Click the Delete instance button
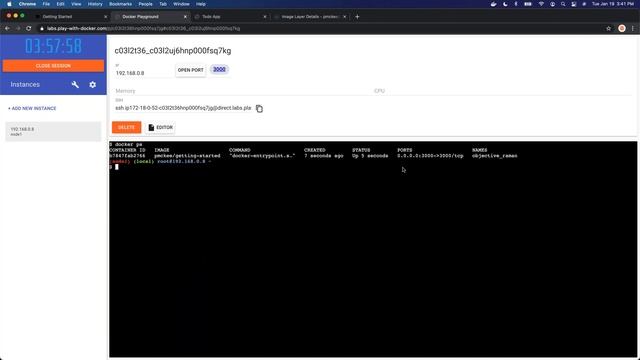 point(127,127)
